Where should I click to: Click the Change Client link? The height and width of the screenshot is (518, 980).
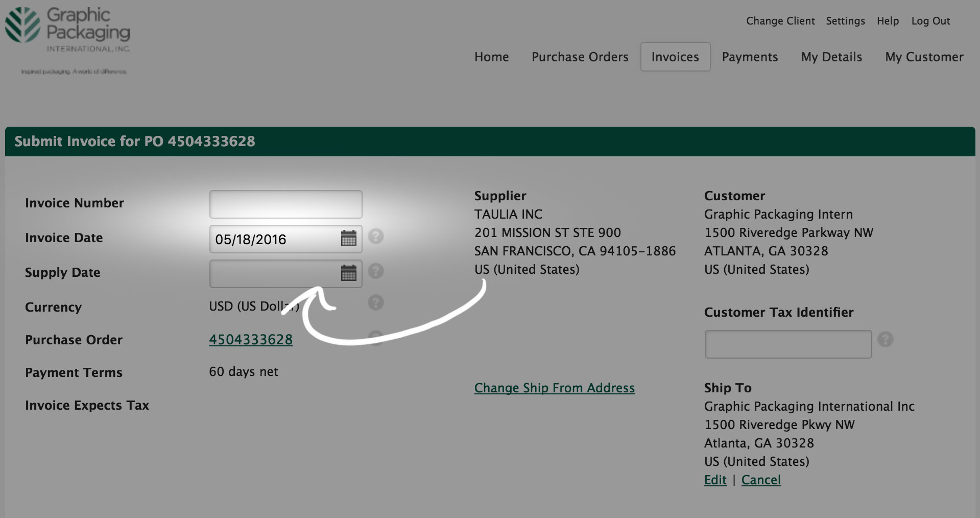coord(780,21)
